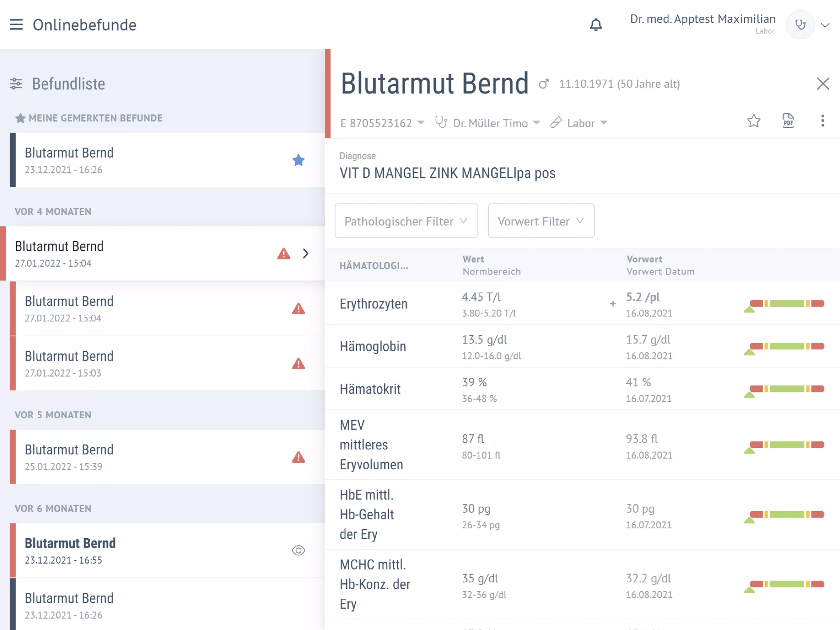Open Befundliste filter settings icon
This screenshot has height=630, width=840.
point(16,84)
